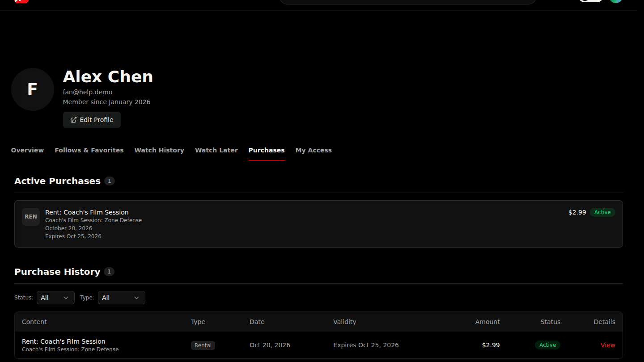
Task: Open the Watch Later tab
Action: click(216, 150)
